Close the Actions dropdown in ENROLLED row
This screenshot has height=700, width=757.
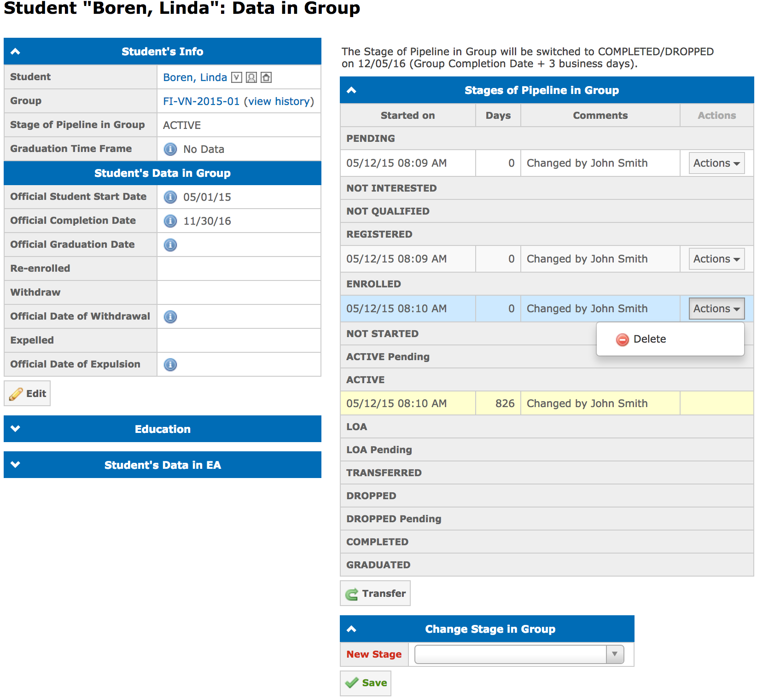pyautogui.click(x=716, y=309)
